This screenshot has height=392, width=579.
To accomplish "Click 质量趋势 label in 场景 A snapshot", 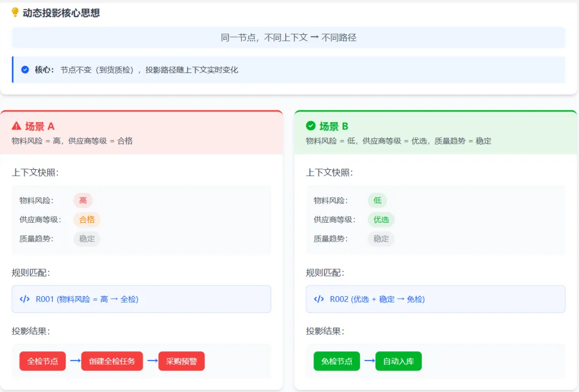I will pos(36,239).
